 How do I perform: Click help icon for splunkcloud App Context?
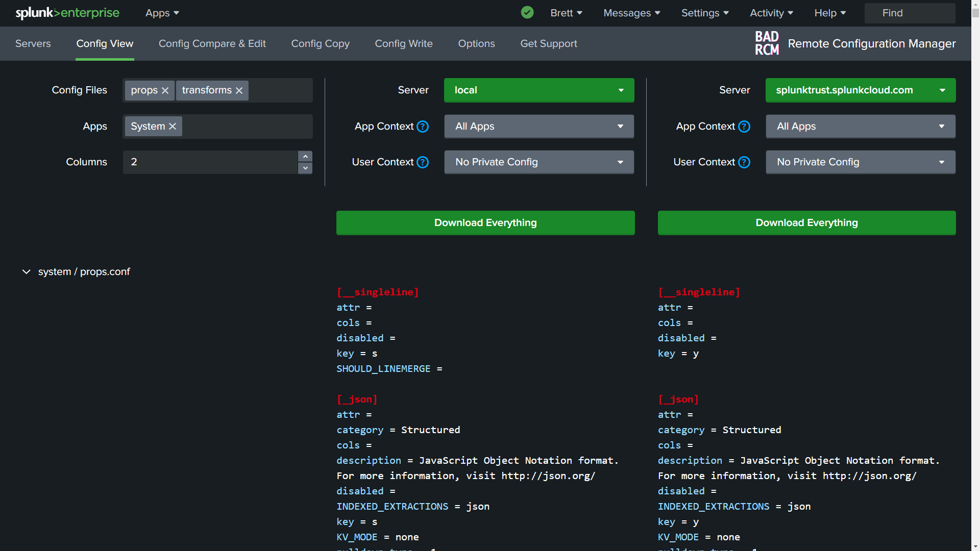pyautogui.click(x=744, y=127)
